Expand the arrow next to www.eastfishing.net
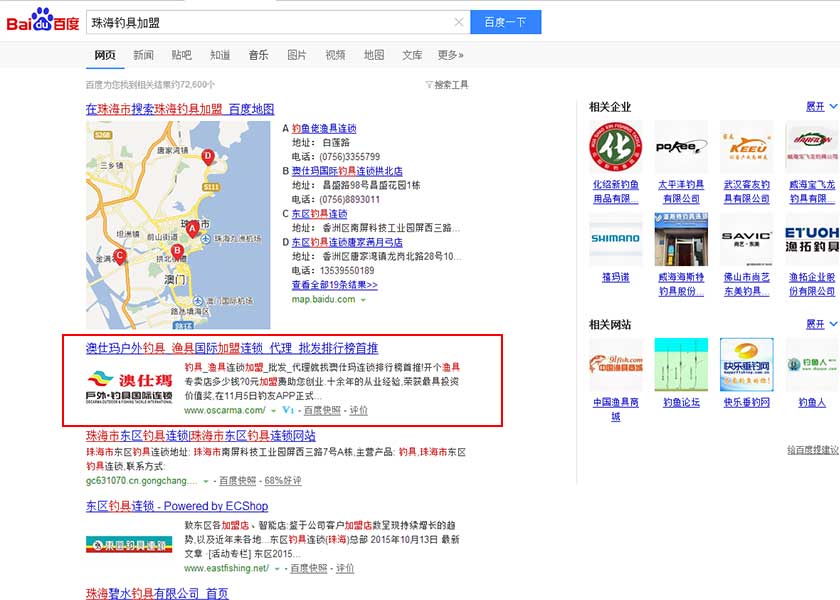Viewport: 840px width, 600px height. coord(277,569)
